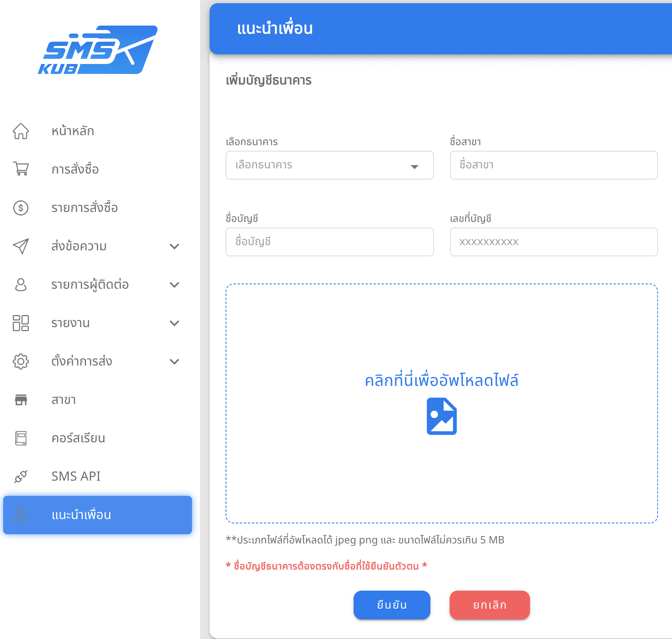The image size is (672, 639).
Task: Open คอร์สเรียน in the sidebar
Action: (98, 438)
